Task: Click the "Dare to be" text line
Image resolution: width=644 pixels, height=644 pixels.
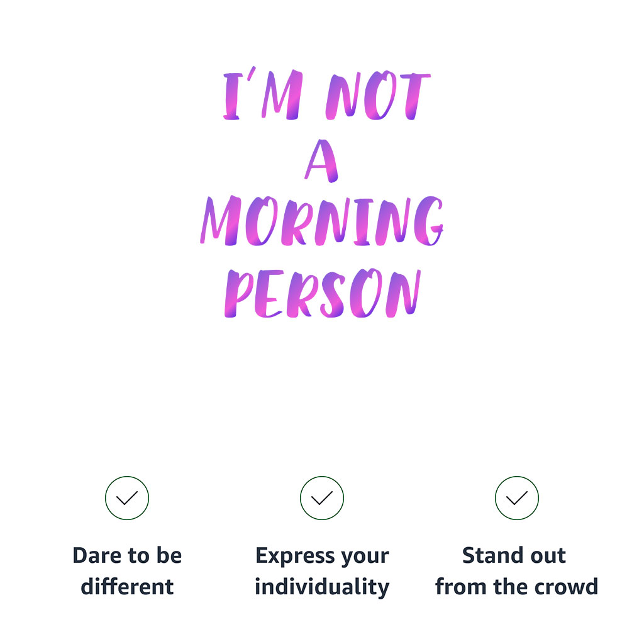Action: pos(127,556)
